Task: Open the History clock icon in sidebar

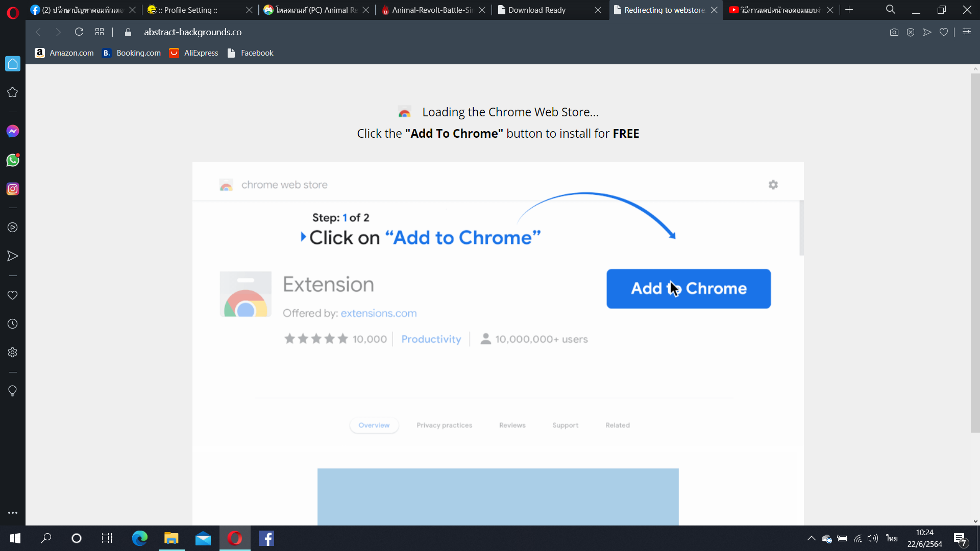Action: point(13,324)
